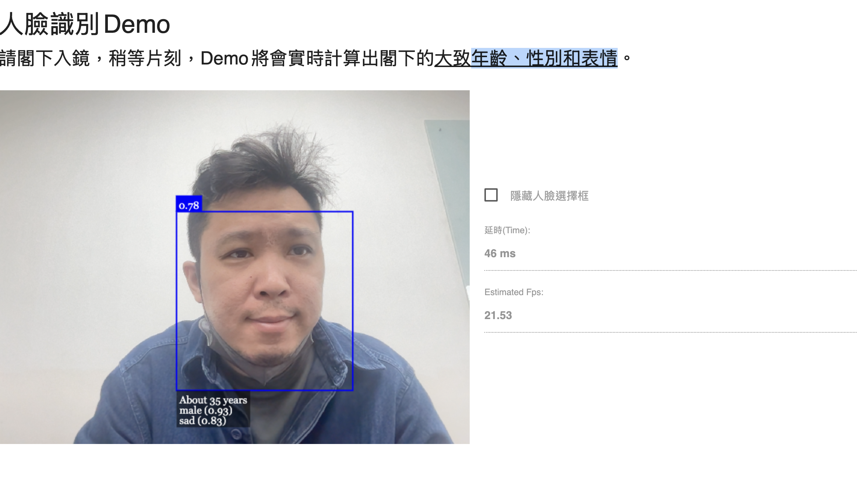
Task: Select the 21.53 fps value
Action: [498, 315]
